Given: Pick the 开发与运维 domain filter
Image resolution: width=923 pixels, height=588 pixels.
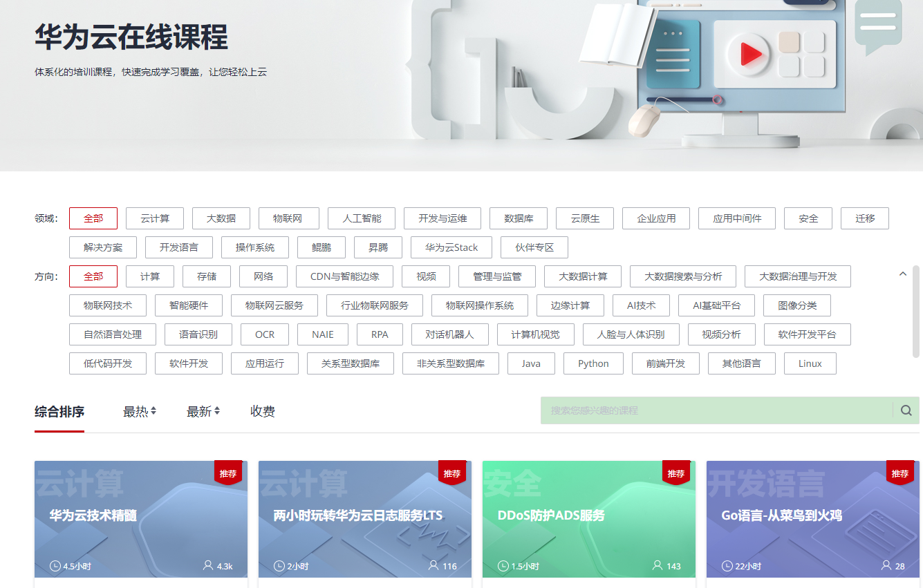Looking at the screenshot, I should pos(442,218).
